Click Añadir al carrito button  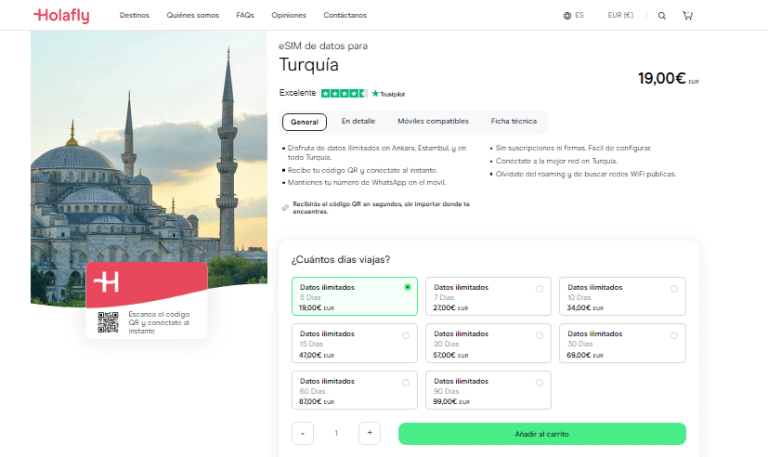tap(542, 434)
